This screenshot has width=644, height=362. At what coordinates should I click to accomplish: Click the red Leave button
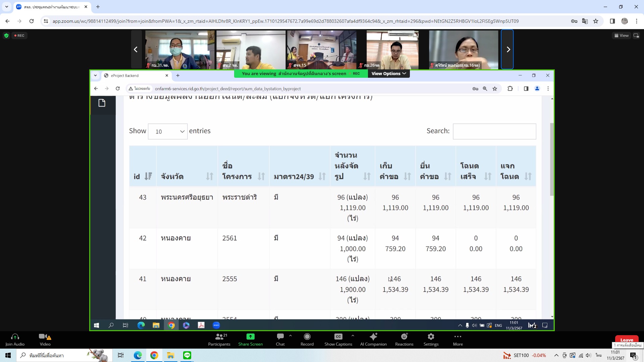627,340
